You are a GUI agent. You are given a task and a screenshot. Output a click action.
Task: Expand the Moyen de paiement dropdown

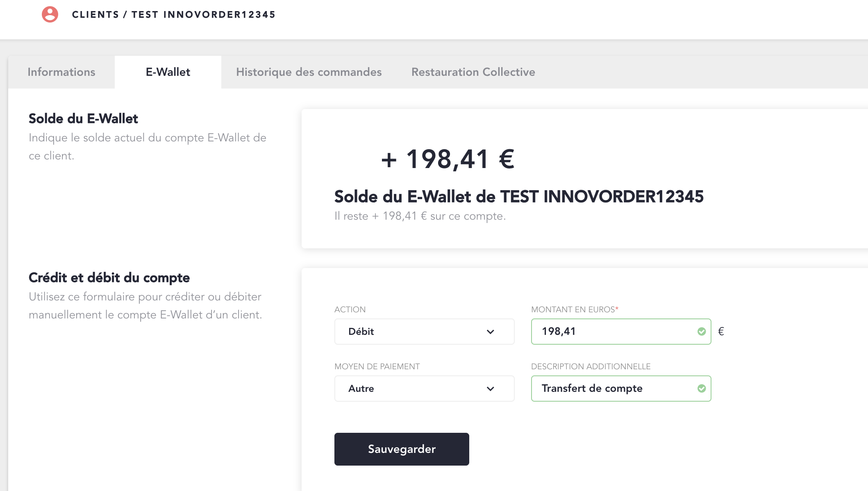pos(424,389)
